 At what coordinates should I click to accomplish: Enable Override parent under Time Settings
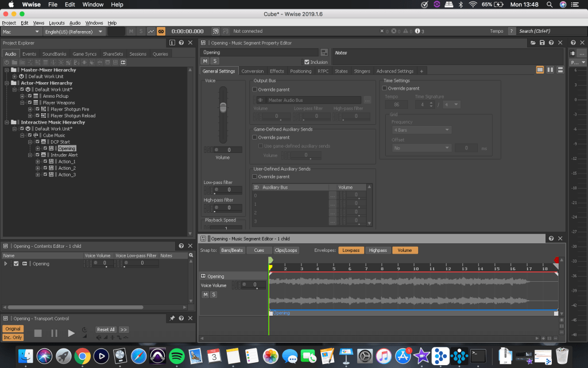coord(385,89)
